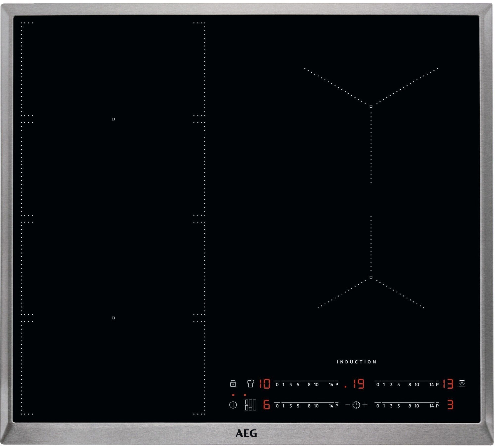Choose level 0 on slider beside red 13
The width and height of the screenshot is (495, 448).
[378, 384]
